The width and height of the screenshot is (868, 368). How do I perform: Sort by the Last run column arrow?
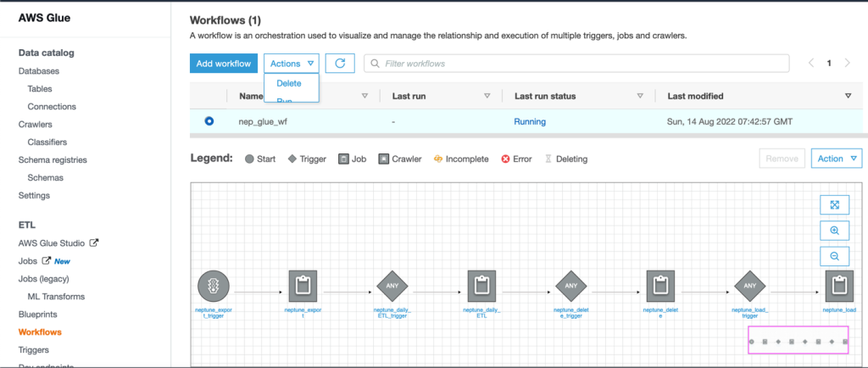487,96
